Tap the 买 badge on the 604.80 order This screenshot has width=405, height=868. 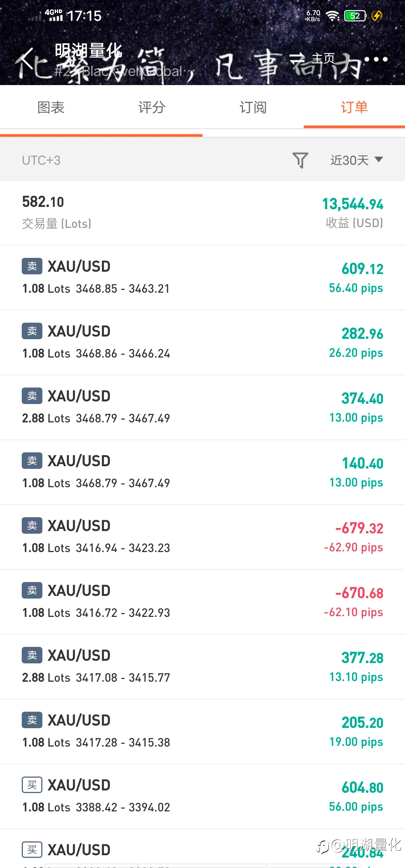[32, 785]
